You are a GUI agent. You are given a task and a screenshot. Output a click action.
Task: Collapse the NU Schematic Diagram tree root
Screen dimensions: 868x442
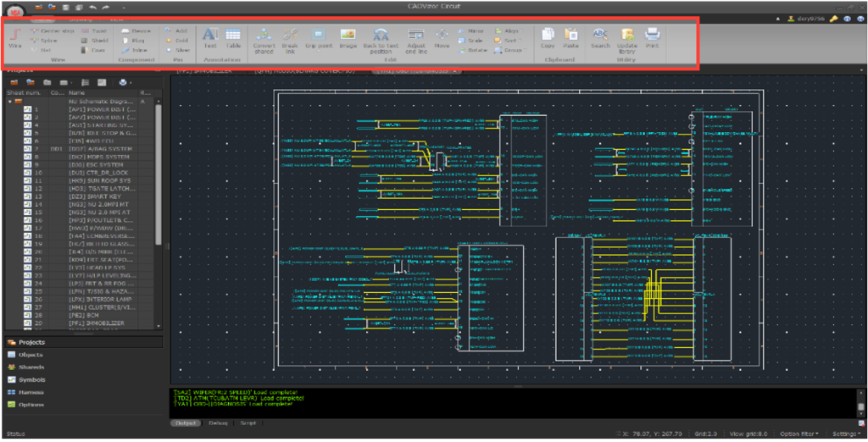[x=10, y=102]
